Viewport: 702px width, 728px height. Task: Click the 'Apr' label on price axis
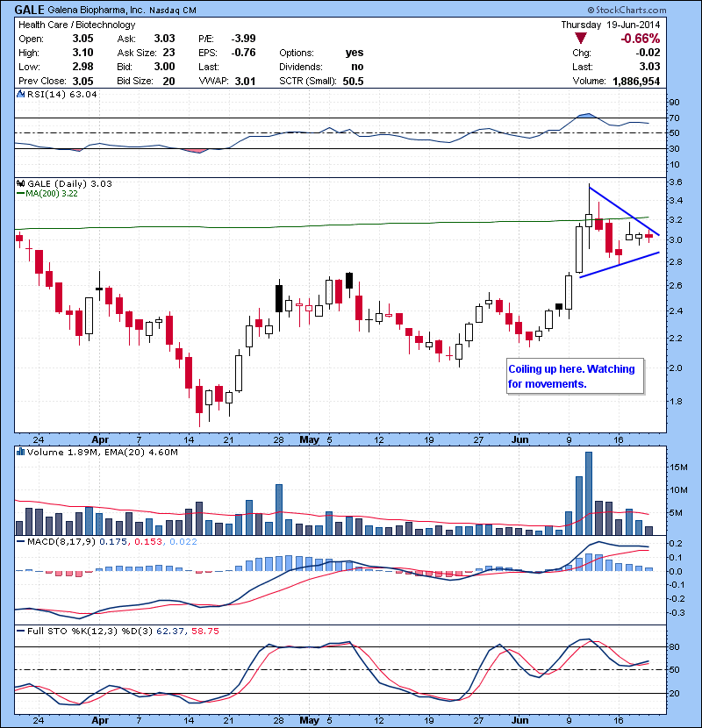pyautogui.click(x=100, y=439)
